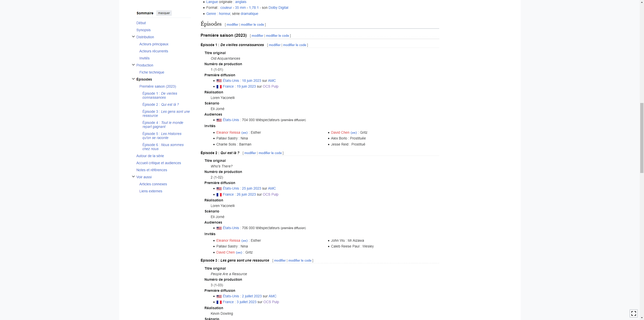644x320 pixels.
Task: Open Accueil critique et audiences in the sidebar
Action: coord(158,163)
